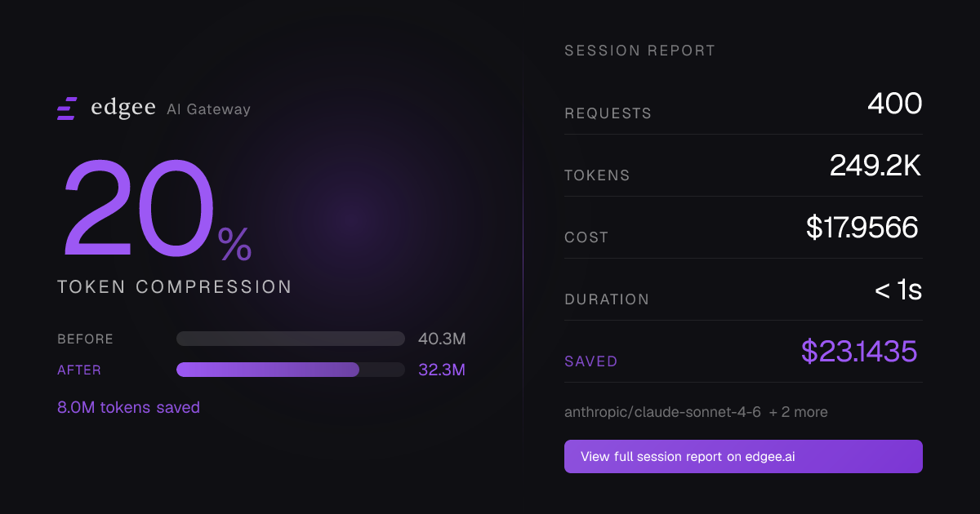This screenshot has height=514, width=980.
Task: Click the SAVED amount $23.1435
Action: tap(859, 352)
